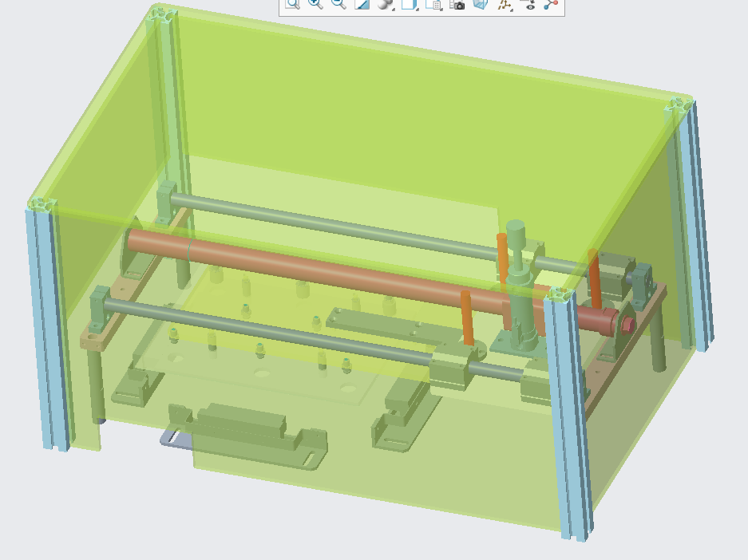748x560 pixels.
Task: Toggle the Annotation Display eye icon
Action: point(529,4)
